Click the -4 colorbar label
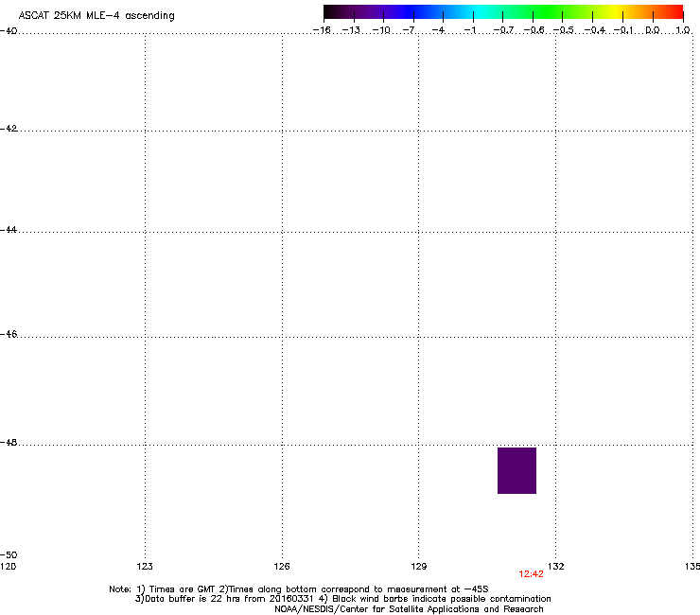This screenshot has height=615, width=700. [438, 30]
